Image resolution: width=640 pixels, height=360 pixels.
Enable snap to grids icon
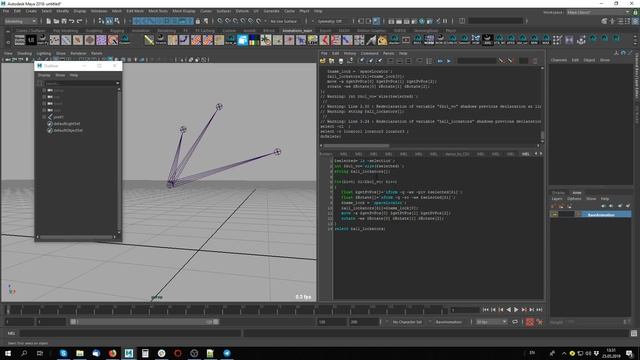(x=220, y=21)
